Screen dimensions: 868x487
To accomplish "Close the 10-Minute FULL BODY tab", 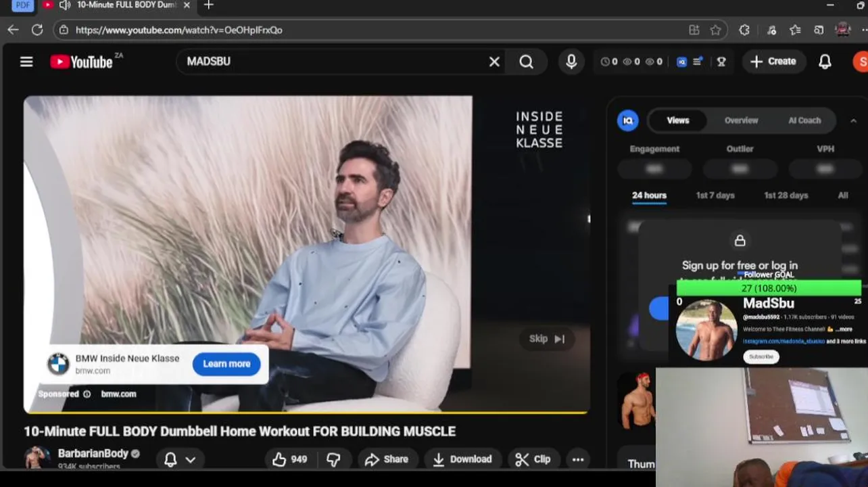I will point(187,5).
